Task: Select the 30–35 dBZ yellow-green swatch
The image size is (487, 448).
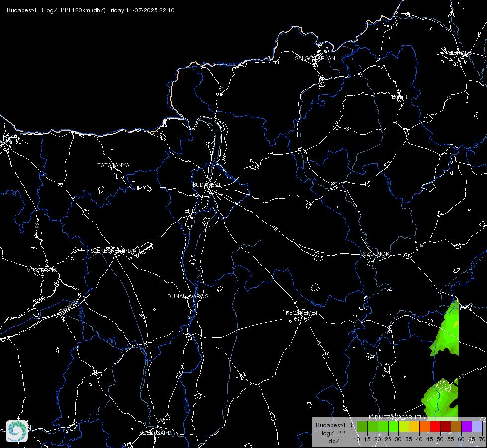Action: click(x=404, y=426)
